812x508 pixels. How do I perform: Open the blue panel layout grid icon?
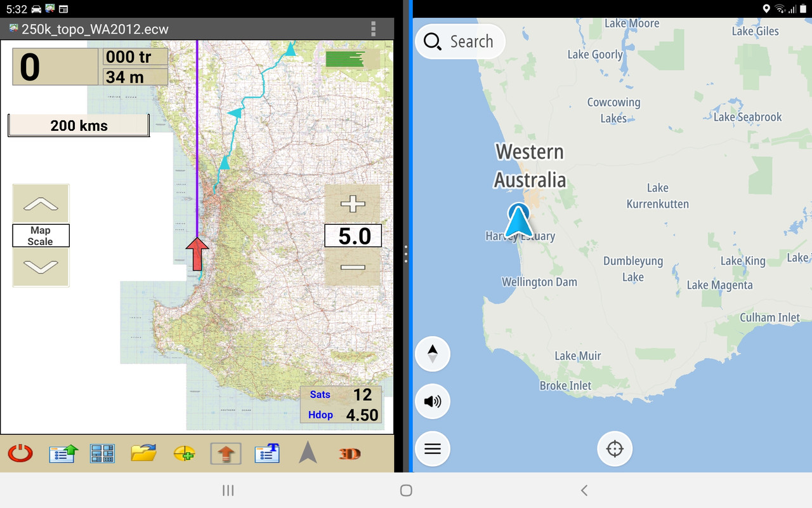[102, 453]
